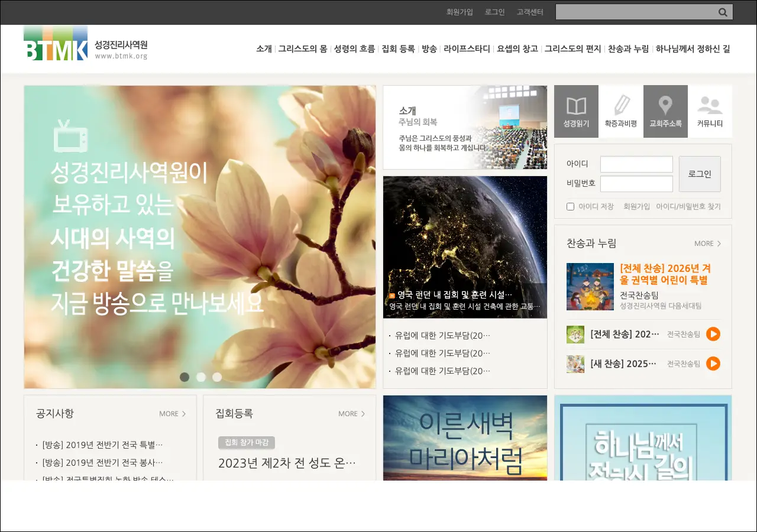Select the second banner slide dot

[201, 377]
